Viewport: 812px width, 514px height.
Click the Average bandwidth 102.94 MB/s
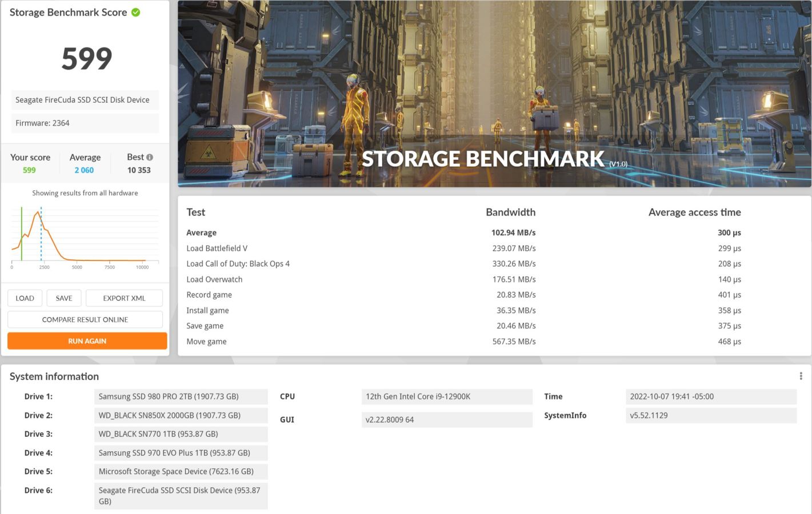(x=513, y=232)
